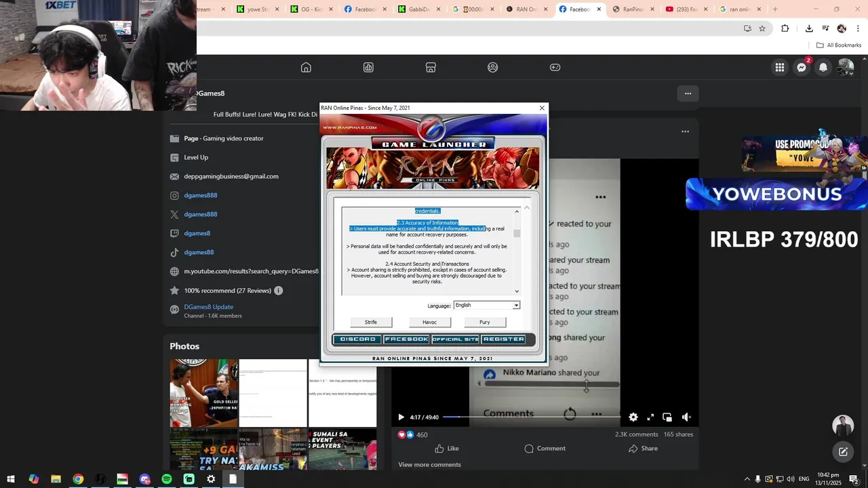The image size is (868, 488).
Task: Open Facebook Groups/profile circle icon
Action: (x=493, y=67)
